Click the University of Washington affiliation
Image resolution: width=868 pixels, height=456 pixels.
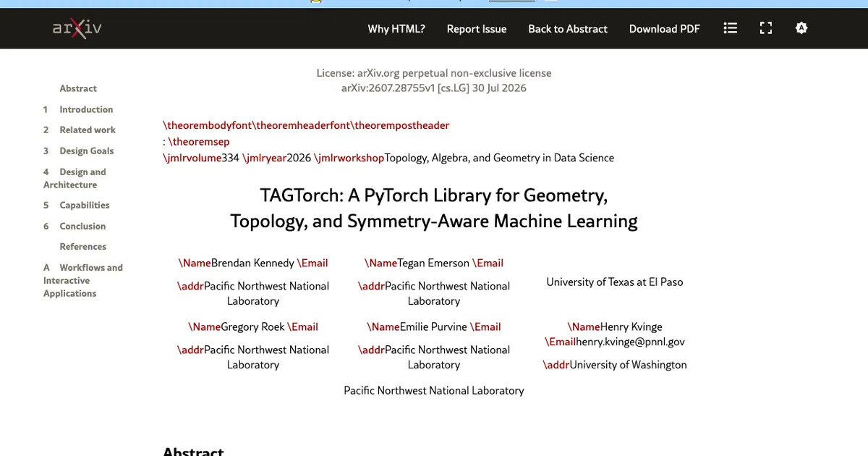[x=629, y=365]
